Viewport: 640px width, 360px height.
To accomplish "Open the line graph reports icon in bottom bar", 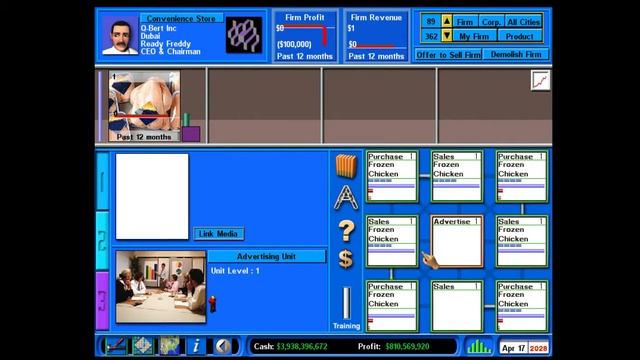I will [116, 346].
